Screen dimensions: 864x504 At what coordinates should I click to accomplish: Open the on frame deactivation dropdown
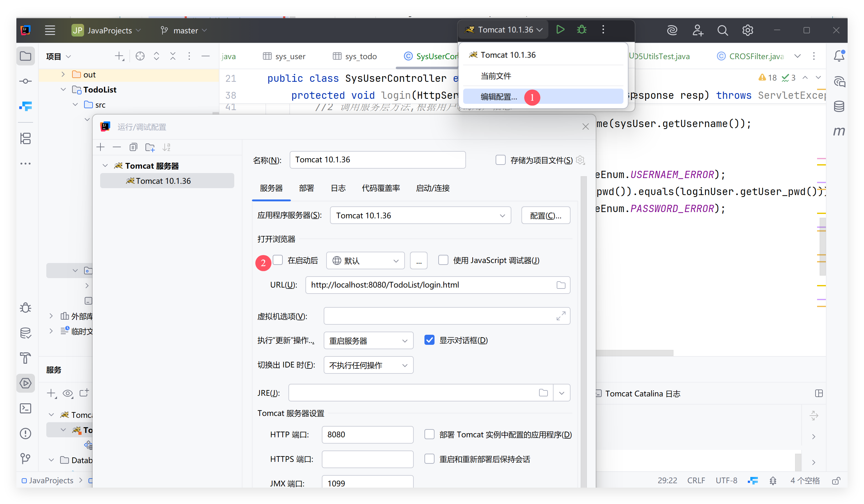click(x=368, y=365)
